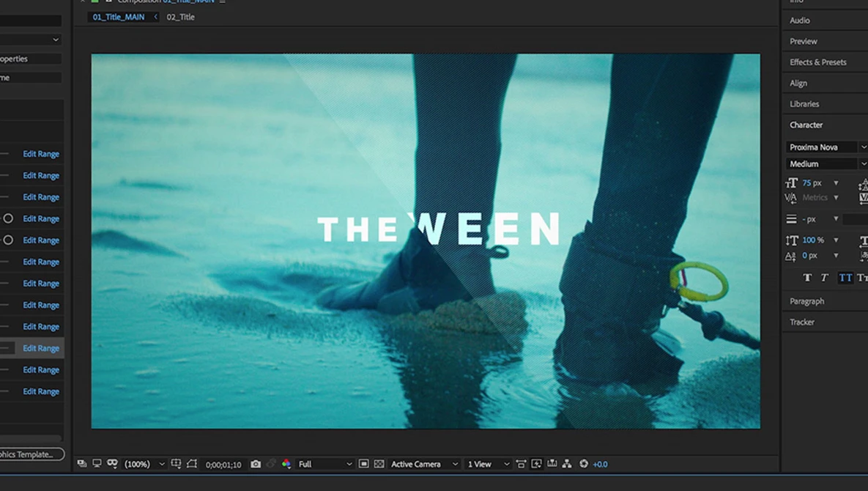Open the dropdown at top of left panel
This screenshot has height=491, width=868.
pos(31,40)
